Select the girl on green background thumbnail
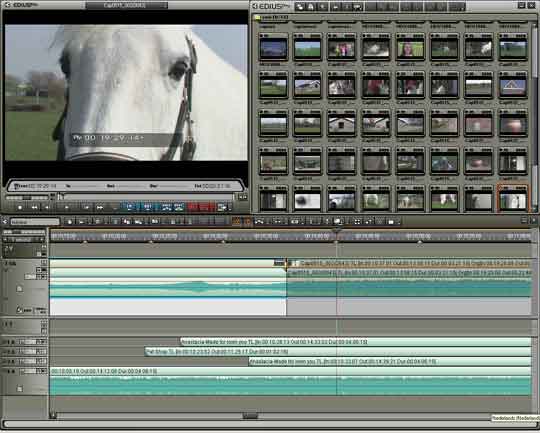This screenshot has width=540, height=433. pyautogui.click(x=410, y=49)
